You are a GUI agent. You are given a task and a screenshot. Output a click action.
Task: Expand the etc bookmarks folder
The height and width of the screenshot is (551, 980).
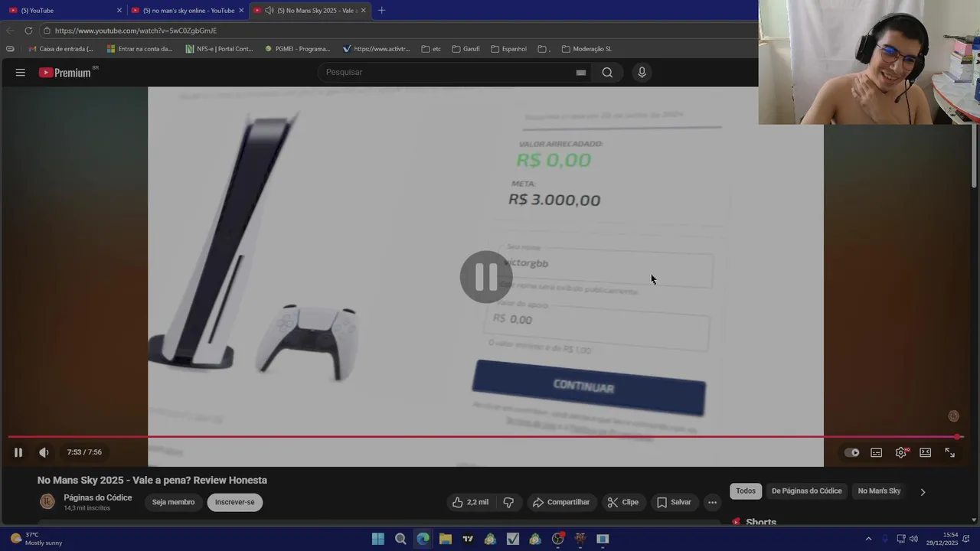(x=431, y=49)
